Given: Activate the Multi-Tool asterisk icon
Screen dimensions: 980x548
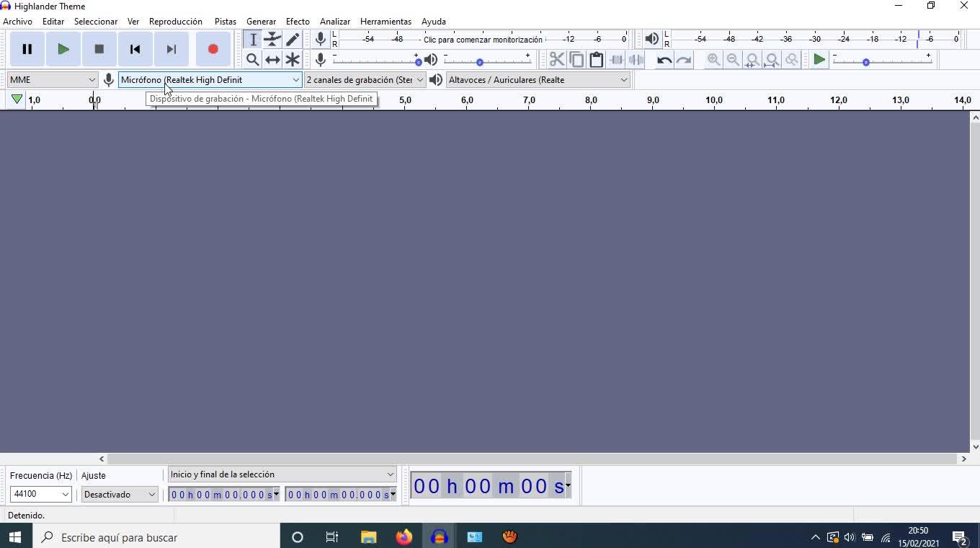Looking at the screenshot, I should coord(293,60).
